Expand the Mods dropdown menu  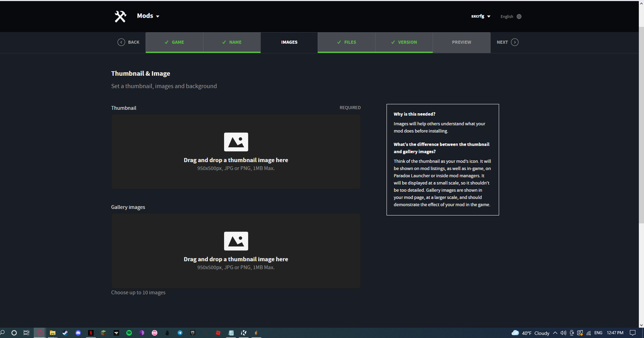coord(148,16)
